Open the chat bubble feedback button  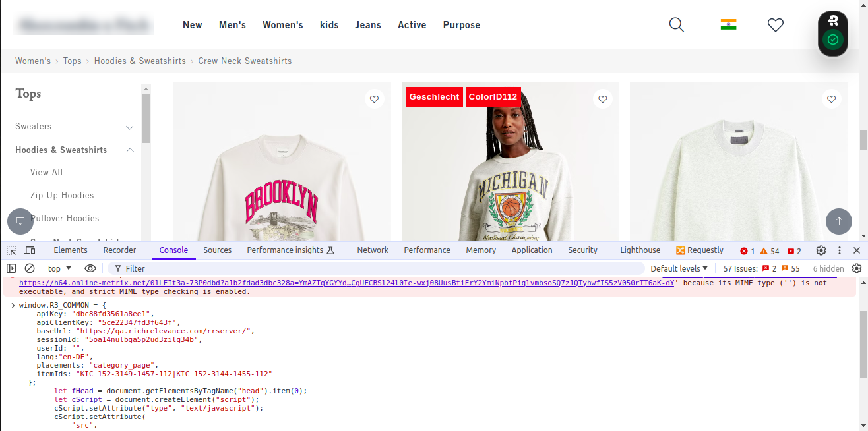click(x=20, y=221)
